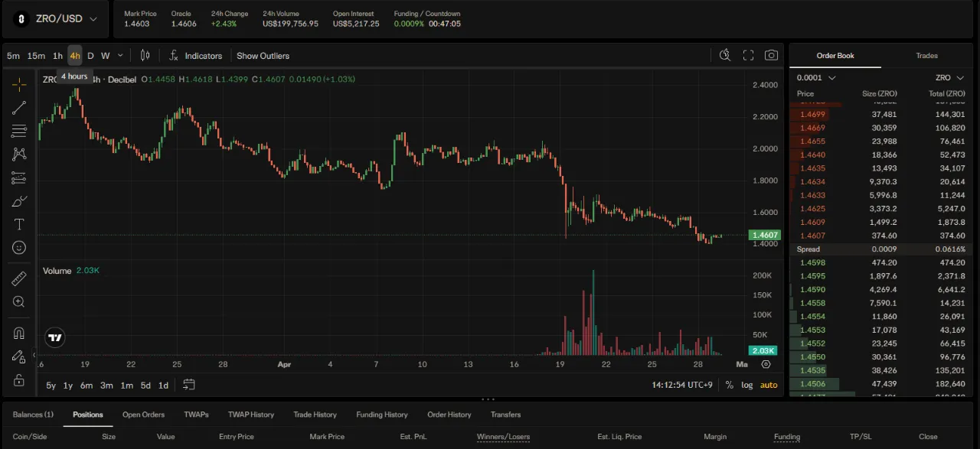The height and width of the screenshot is (449, 980).
Task: Open the Indicators menu
Action: (x=196, y=56)
